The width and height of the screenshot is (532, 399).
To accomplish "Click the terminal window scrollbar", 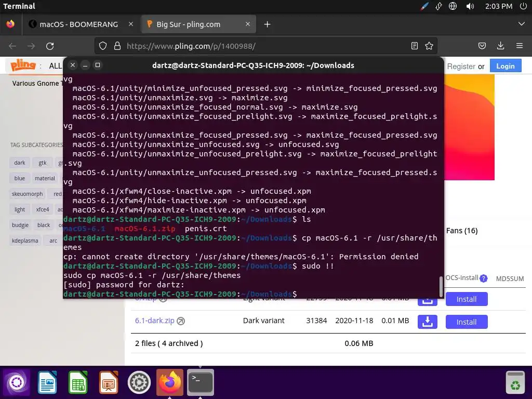I will tap(441, 286).
